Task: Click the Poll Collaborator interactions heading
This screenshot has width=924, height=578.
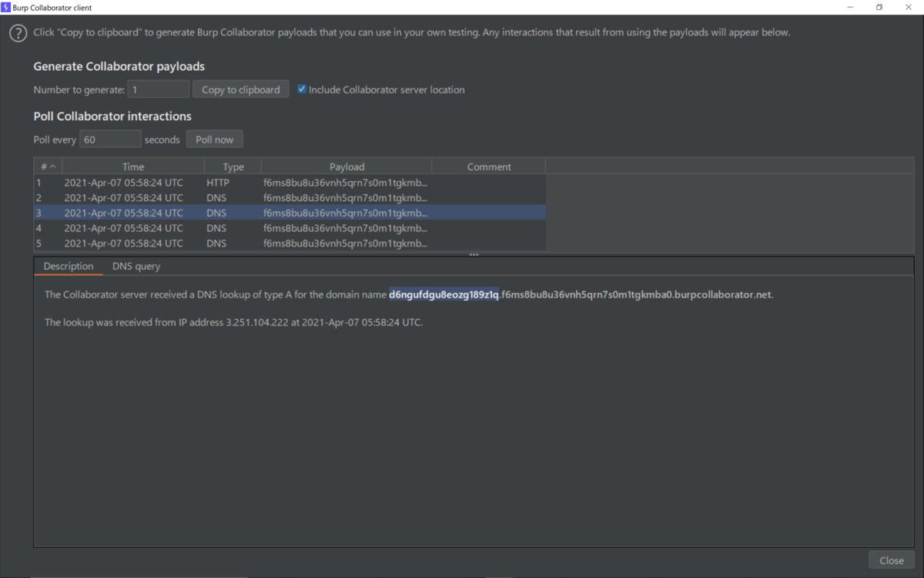Action: pos(112,116)
